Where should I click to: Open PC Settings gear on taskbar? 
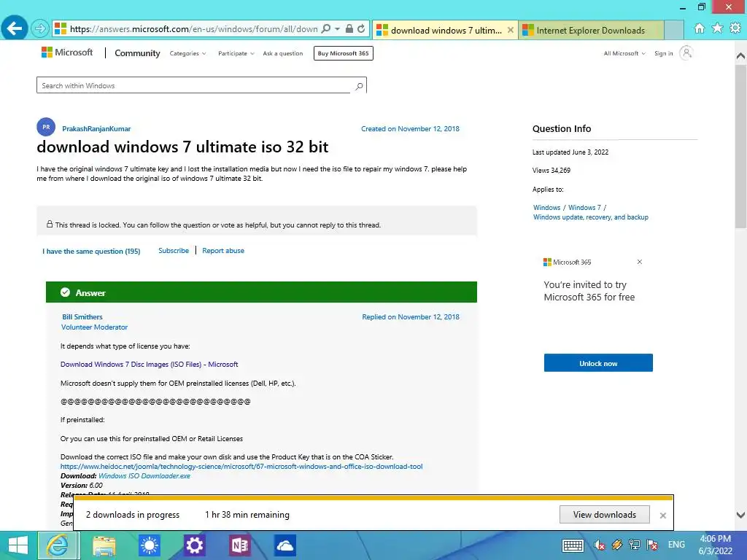[194, 545]
